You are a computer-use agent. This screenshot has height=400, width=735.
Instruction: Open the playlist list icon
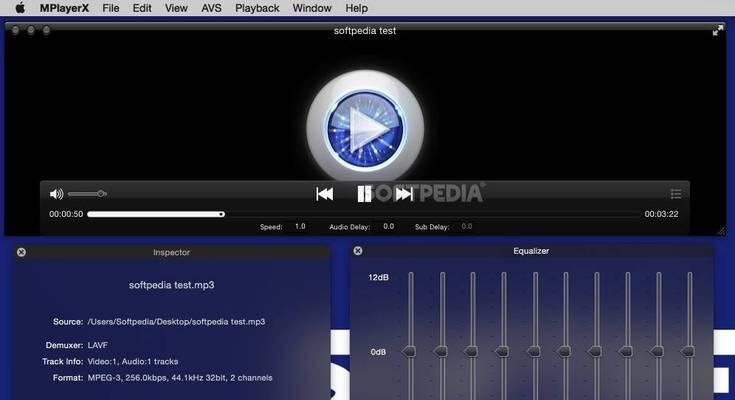click(x=675, y=194)
